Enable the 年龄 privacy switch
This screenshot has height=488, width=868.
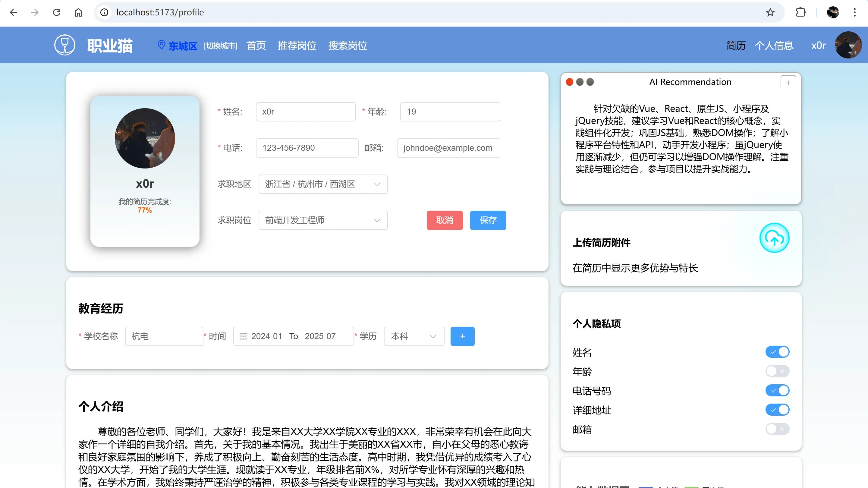[777, 371]
